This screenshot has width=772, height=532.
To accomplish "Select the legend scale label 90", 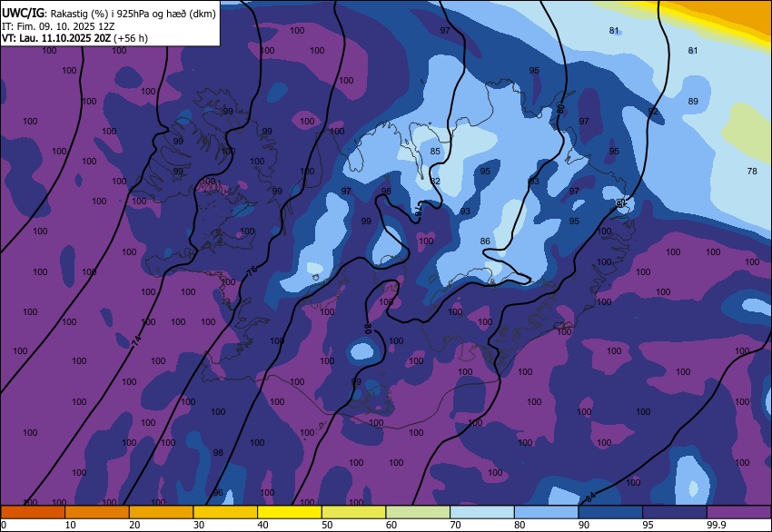I will tap(584, 525).
